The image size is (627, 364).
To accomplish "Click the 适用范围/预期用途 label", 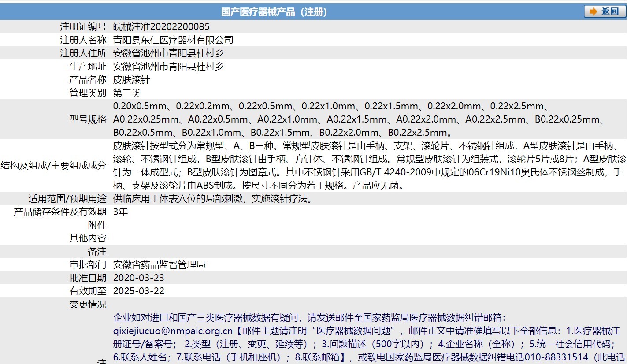I will pyautogui.click(x=67, y=199).
